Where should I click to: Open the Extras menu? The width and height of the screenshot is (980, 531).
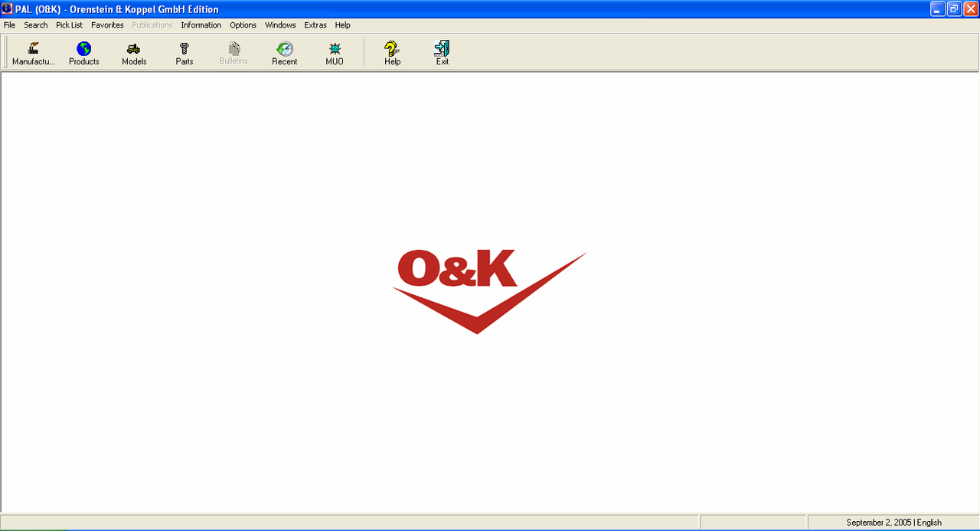[x=315, y=25]
